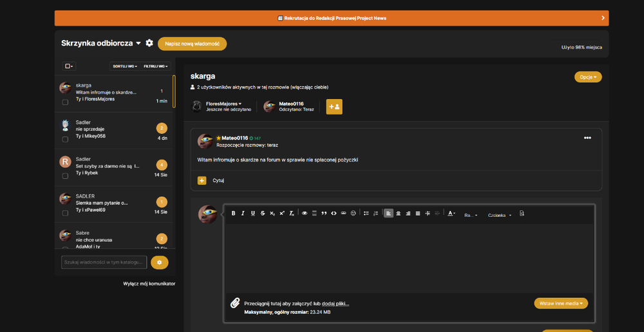Click the arrow on the orange banner
The width and height of the screenshot is (644, 332).
(x=603, y=18)
